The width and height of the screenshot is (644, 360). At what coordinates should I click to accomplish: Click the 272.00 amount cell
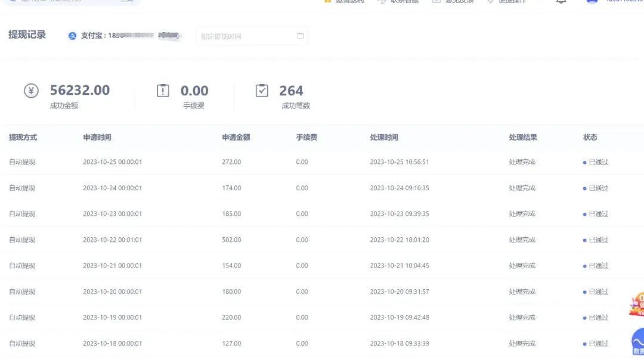pos(231,162)
